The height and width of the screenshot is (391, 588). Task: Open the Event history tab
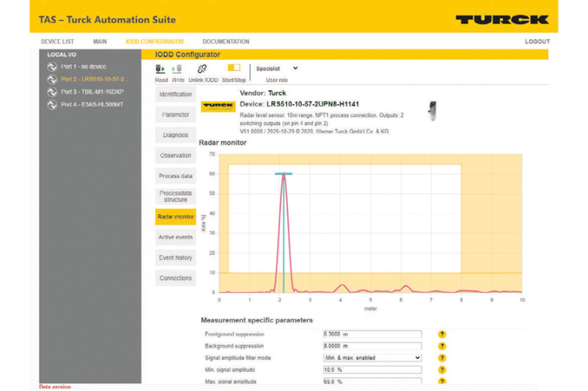pos(176,257)
